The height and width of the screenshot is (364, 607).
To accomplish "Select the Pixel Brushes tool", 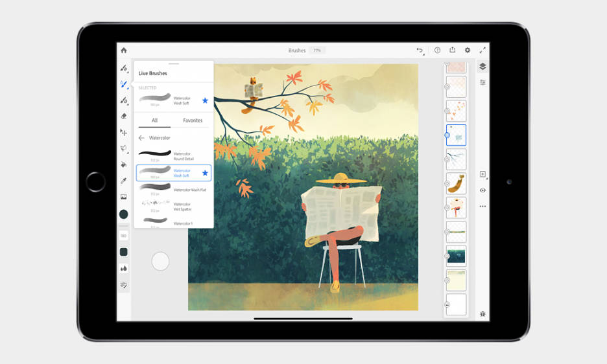I will pos(123,68).
